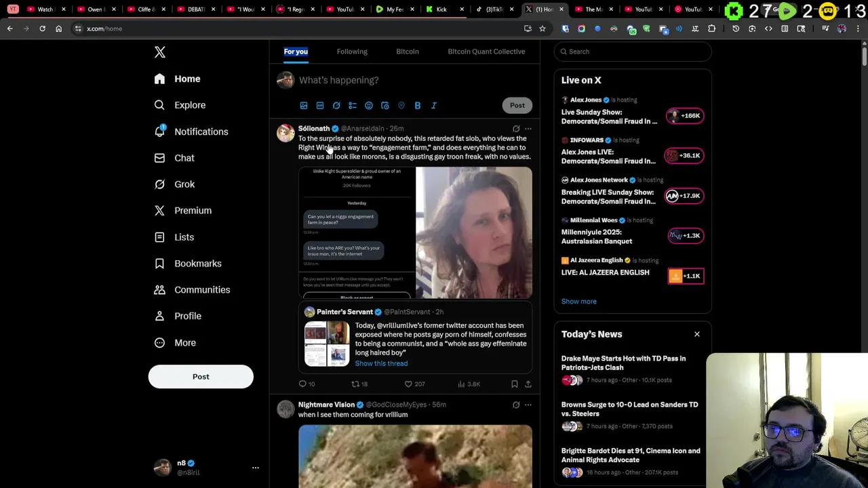Image resolution: width=868 pixels, height=488 pixels.
Task: Reload the page in the browser
Action: pyautogui.click(x=42, y=28)
